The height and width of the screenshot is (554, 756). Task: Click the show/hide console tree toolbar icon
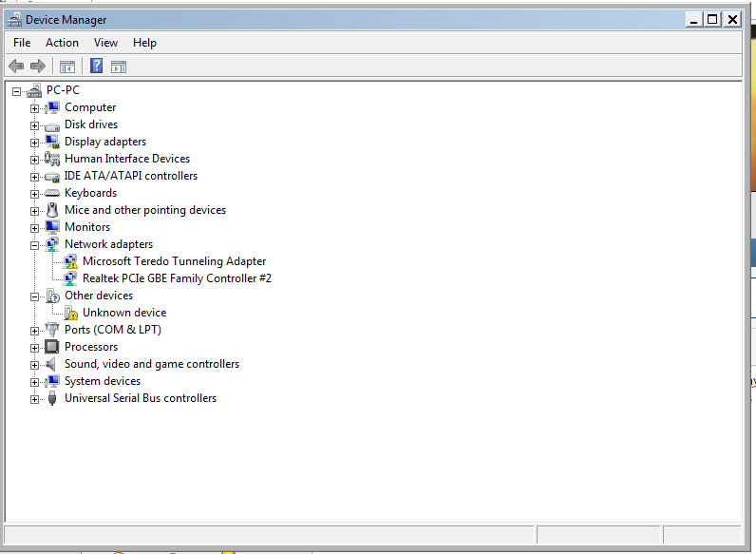67,67
